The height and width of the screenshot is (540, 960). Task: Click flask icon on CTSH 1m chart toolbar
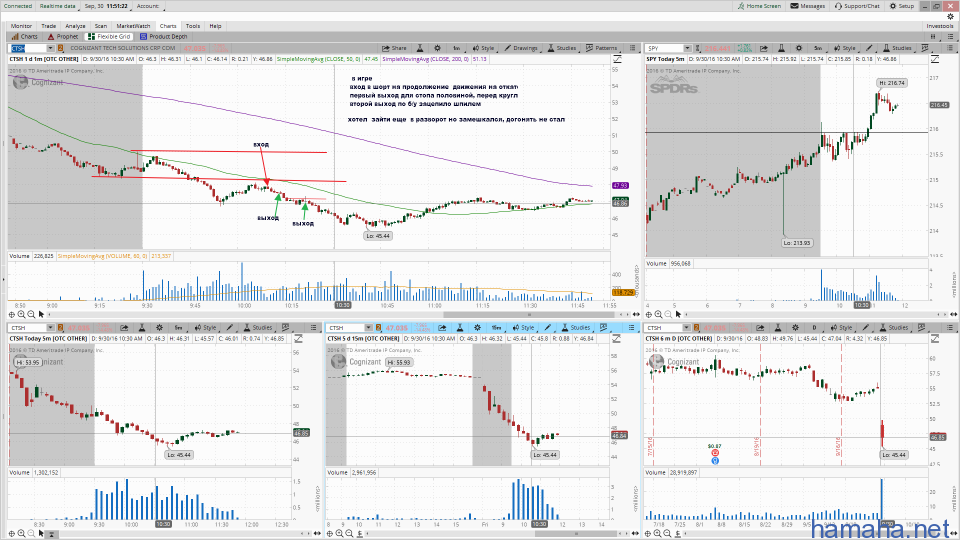[x=420, y=48]
